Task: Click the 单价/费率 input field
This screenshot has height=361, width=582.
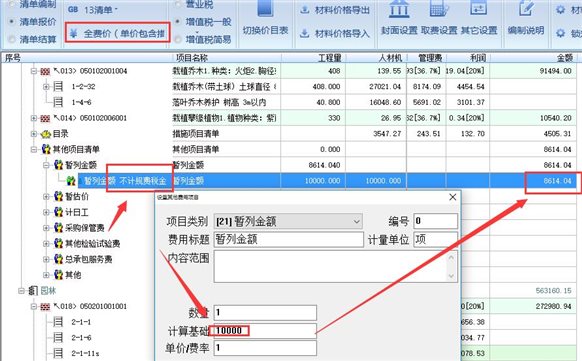Action: click(265, 348)
